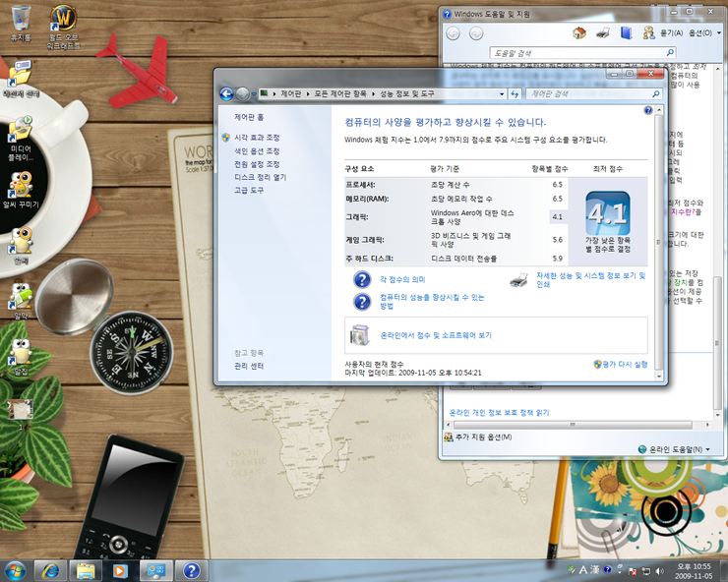This screenshot has height=582, width=728.
Task: Click the taskbar clock showing 오후 10:55
Action: pyautogui.click(x=694, y=571)
